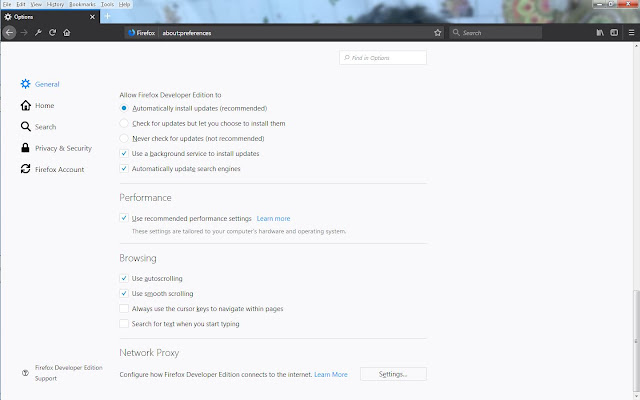Open Privacy & Security category
The image size is (640, 400).
[56, 148]
